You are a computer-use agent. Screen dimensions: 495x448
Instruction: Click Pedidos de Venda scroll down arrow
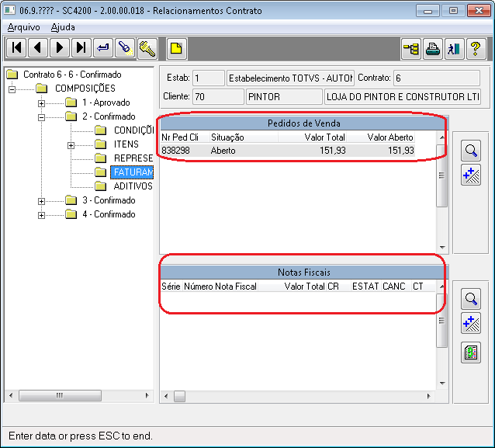442,248
